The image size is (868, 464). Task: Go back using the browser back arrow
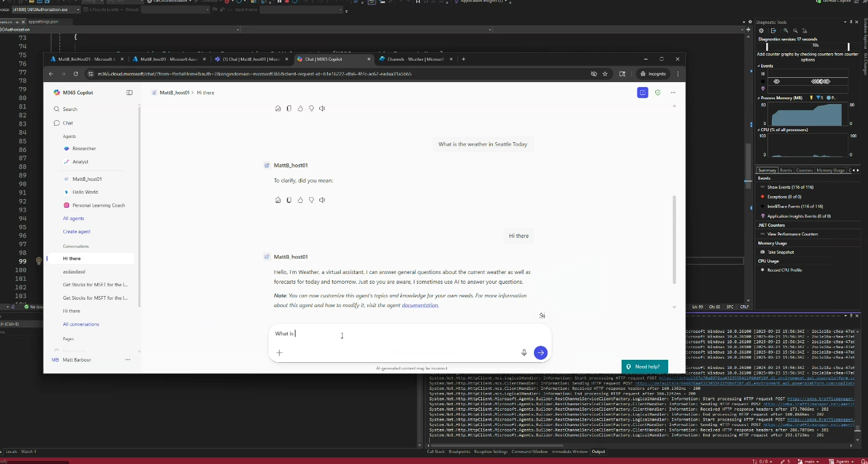click(x=51, y=74)
